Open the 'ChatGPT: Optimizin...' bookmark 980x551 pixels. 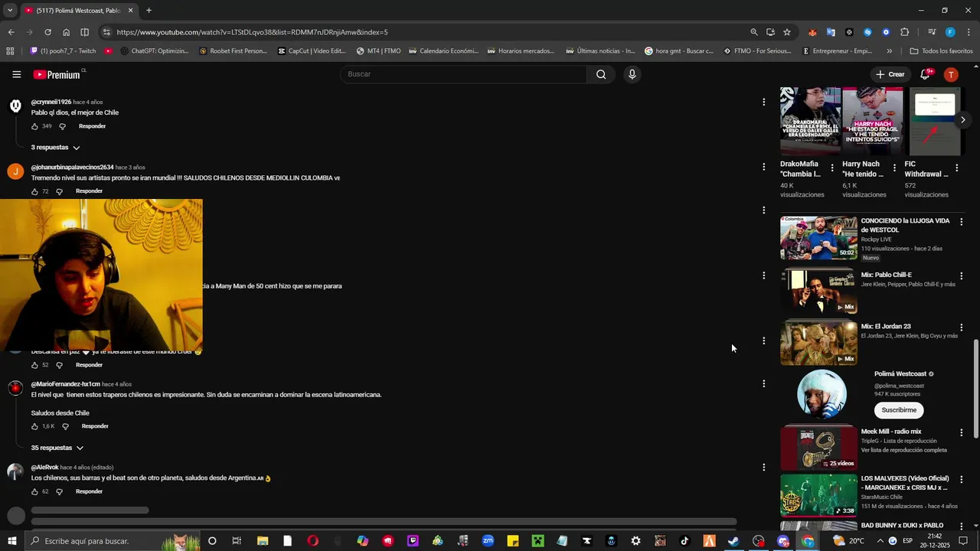point(153,51)
